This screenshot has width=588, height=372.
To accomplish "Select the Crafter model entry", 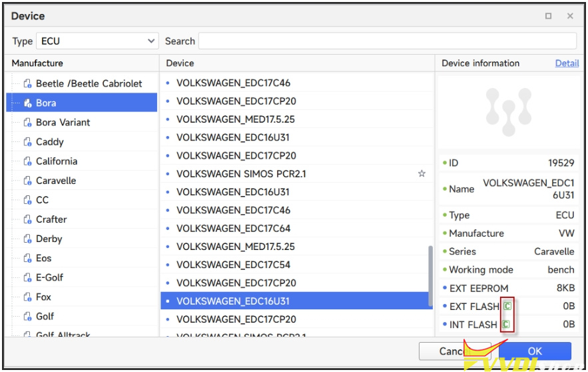I will click(x=51, y=219).
